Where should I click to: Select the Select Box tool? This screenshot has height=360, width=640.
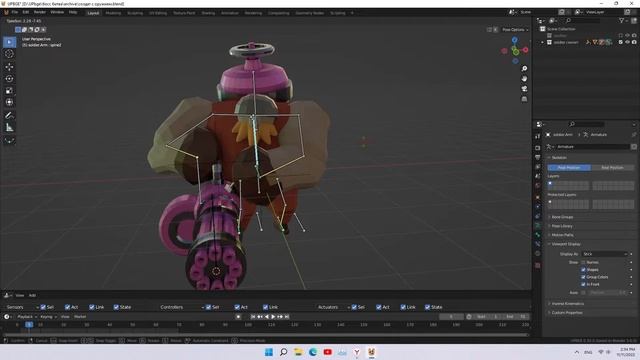[x=9, y=42]
